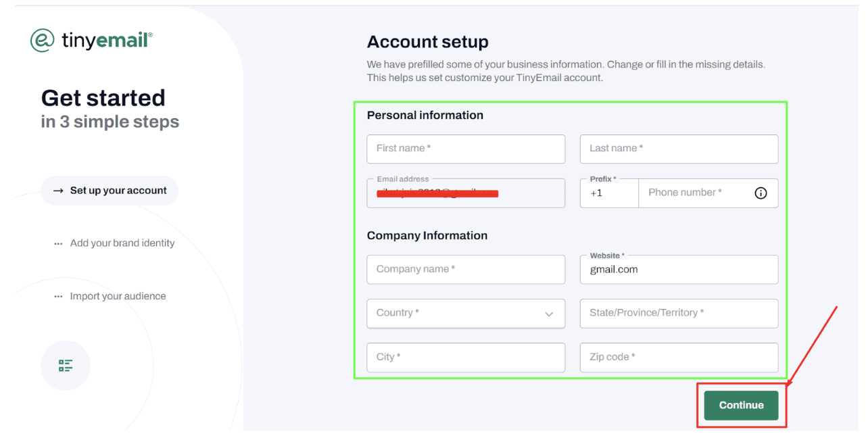This screenshot has width=868, height=438.
Task: Focus the State/Province/Territory field
Action: (x=679, y=314)
